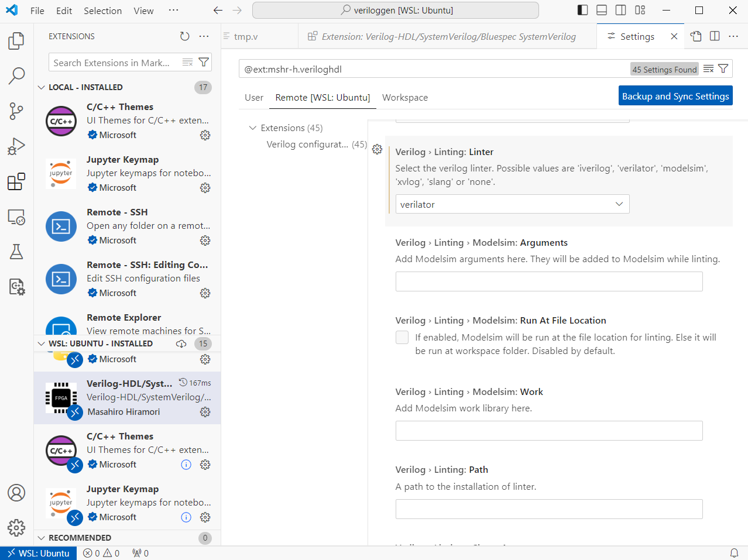Clear extensions search results icon
The image size is (748, 560).
pyautogui.click(x=187, y=63)
